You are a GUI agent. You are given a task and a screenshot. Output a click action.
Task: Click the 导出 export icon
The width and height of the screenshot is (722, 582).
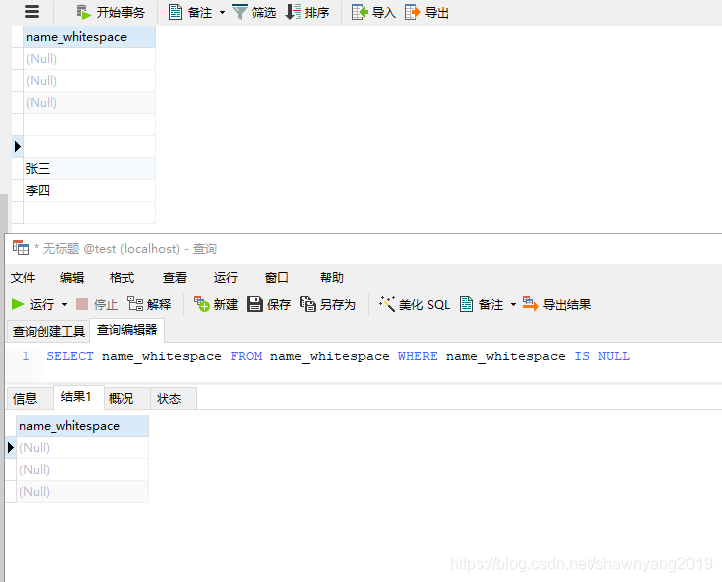point(413,12)
